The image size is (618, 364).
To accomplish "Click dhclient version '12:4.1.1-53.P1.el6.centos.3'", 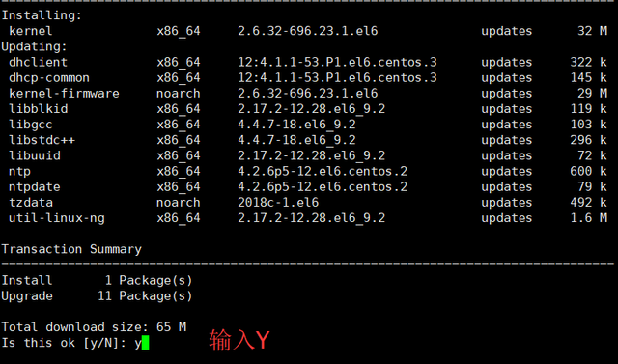I will pyautogui.click(x=337, y=62).
